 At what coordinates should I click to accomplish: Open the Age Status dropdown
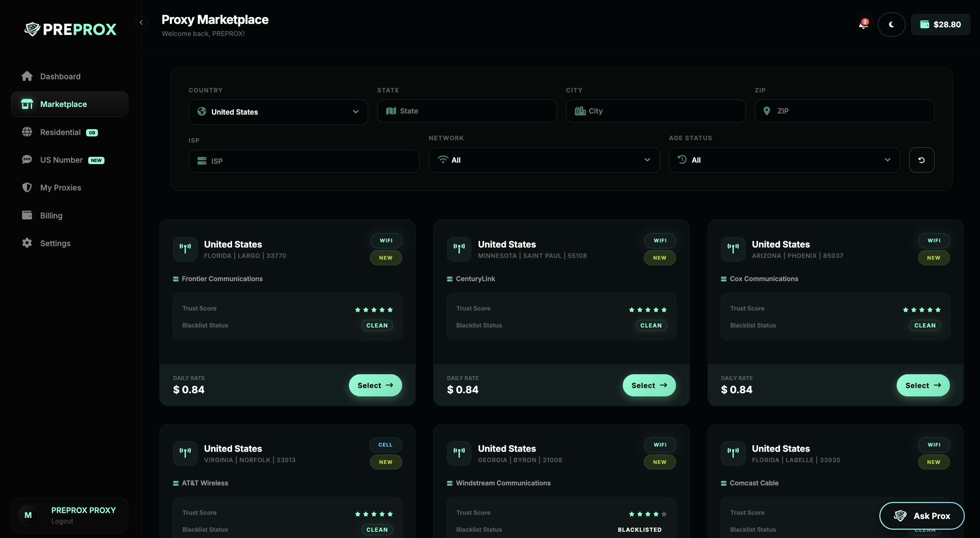[784, 160]
